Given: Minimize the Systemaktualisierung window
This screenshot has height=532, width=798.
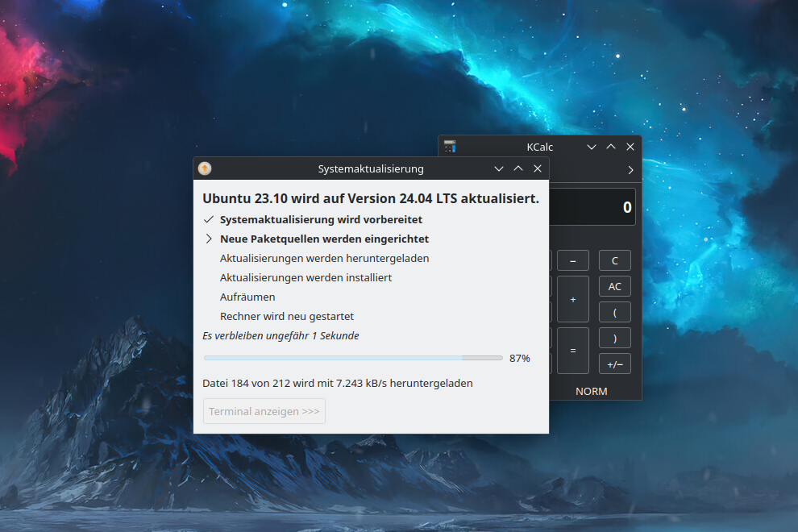Looking at the screenshot, I should point(499,168).
